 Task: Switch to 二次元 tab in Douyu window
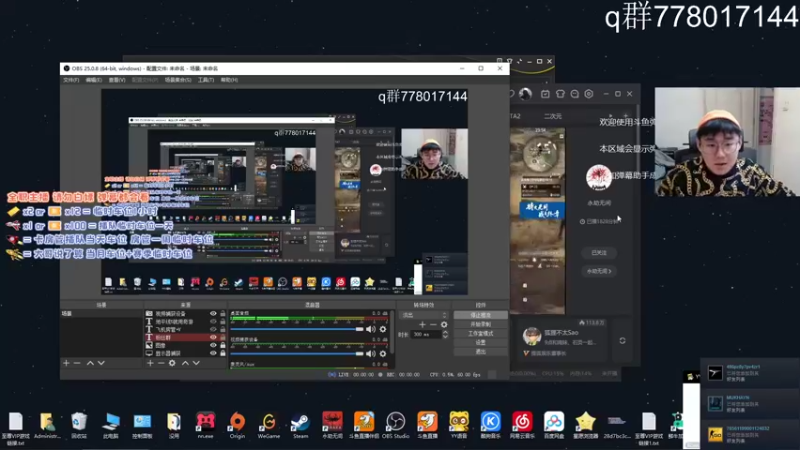[x=553, y=116]
